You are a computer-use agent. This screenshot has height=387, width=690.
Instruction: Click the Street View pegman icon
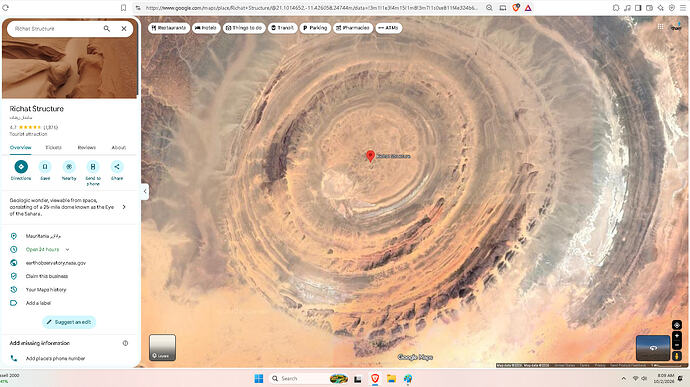[x=677, y=356]
